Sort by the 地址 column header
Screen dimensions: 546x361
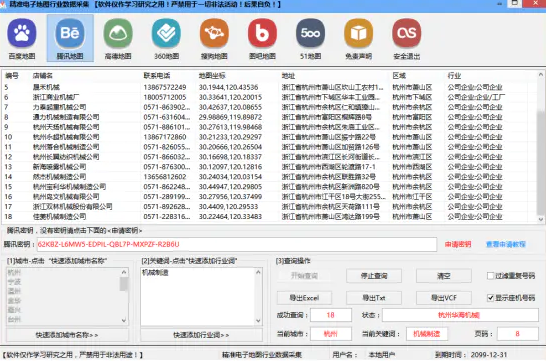[288, 76]
